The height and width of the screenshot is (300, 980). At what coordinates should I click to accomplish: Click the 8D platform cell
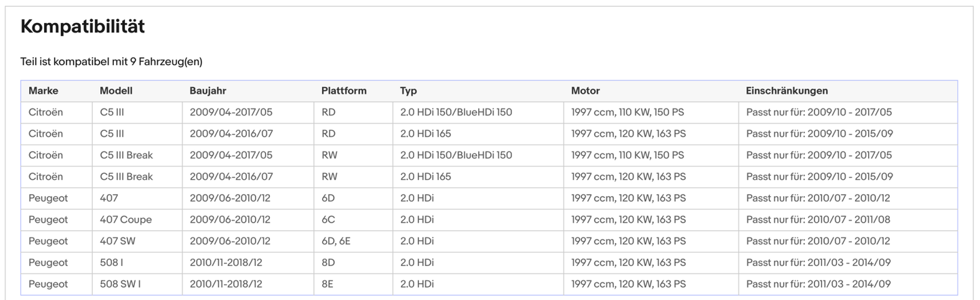click(328, 263)
